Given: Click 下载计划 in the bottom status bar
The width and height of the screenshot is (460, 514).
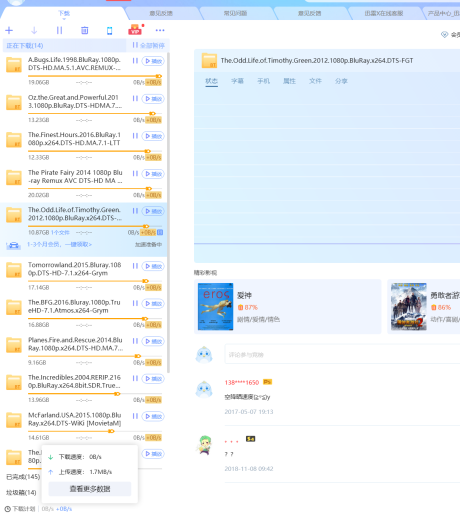Looking at the screenshot, I should point(23,509).
